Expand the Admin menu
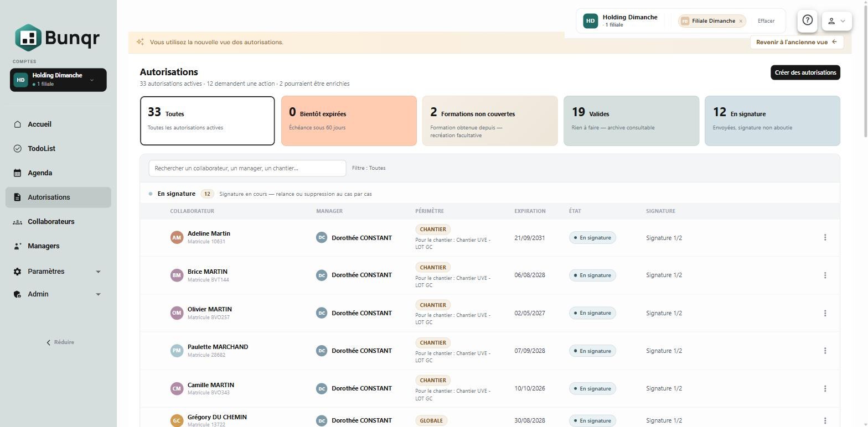The height and width of the screenshot is (427, 868). (x=58, y=294)
